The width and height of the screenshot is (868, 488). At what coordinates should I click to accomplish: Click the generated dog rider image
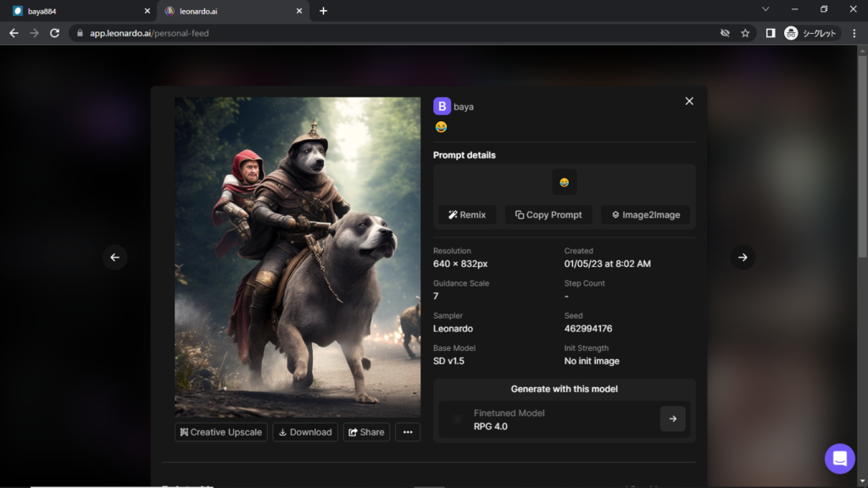[298, 257]
